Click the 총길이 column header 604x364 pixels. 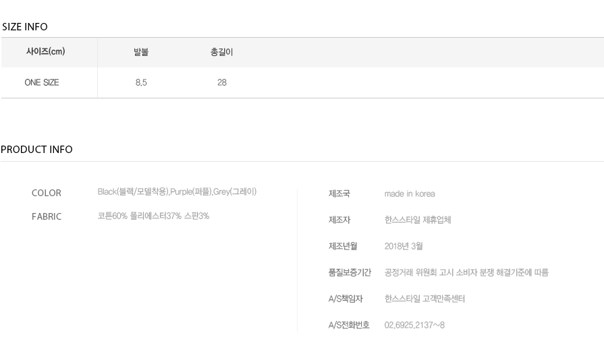[221, 52]
